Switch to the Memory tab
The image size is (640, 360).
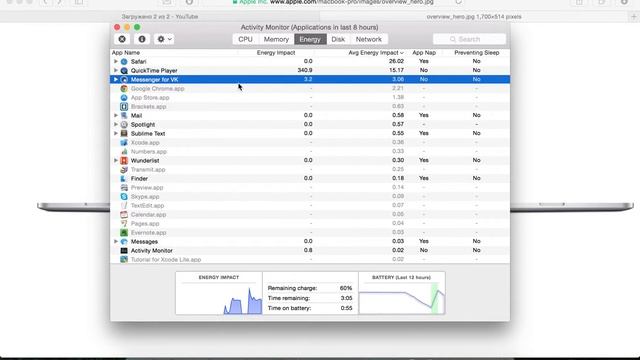(x=276, y=39)
